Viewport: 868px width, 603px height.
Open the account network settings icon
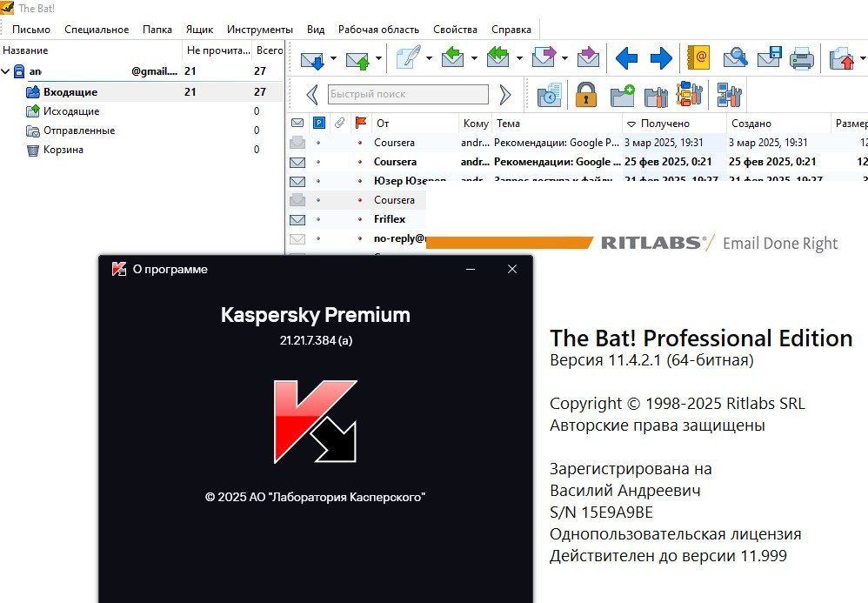click(x=729, y=95)
